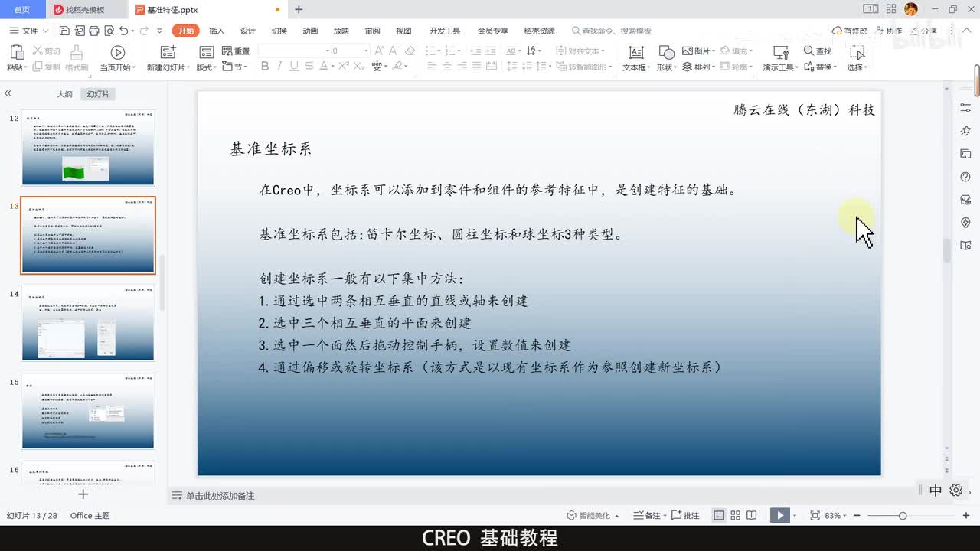Toggle Chinese input mode (中) indicator
The image size is (980, 551).
[936, 491]
